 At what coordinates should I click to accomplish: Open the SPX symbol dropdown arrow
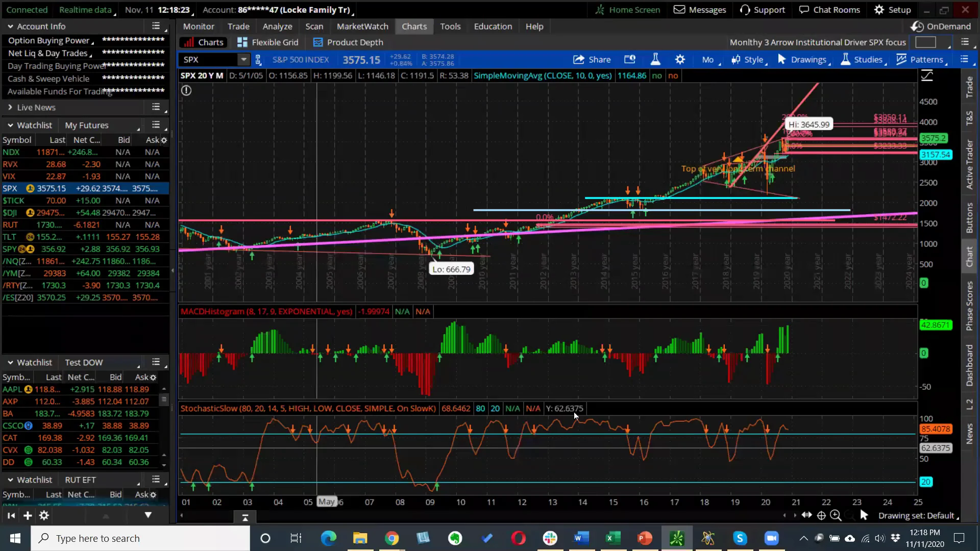[243, 60]
